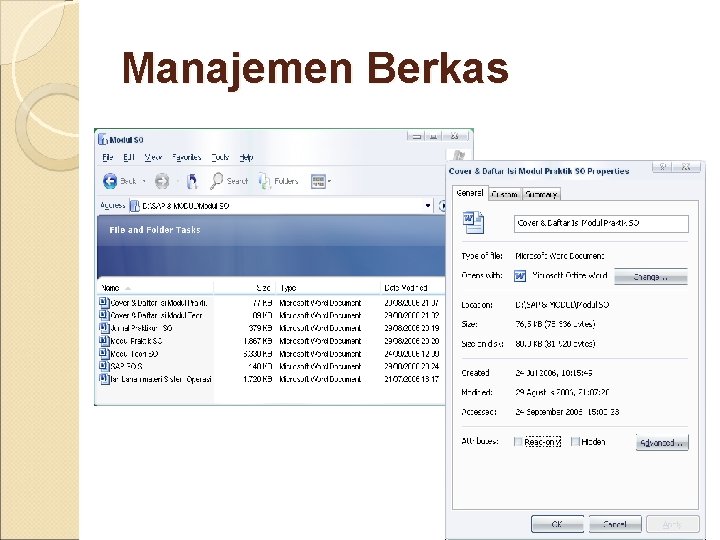720x540 pixels.
Task: Click the file name field in Properties
Action: (601, 224)
